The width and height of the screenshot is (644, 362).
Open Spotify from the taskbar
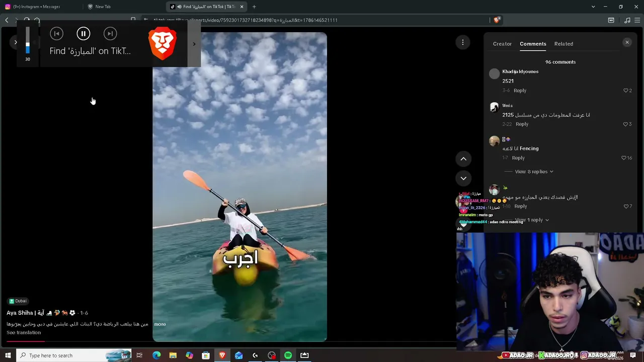pos(288,355)
